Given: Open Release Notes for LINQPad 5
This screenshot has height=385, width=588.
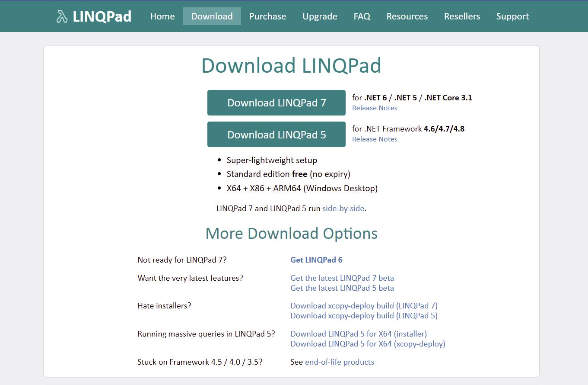Looking at the screenshot, I should [374, 139].
